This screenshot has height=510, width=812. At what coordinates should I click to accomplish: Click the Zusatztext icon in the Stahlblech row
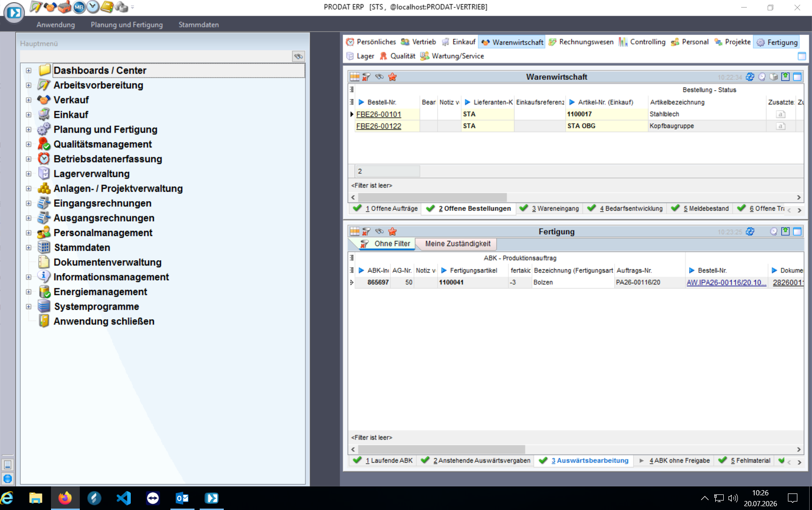tap(781, 114)
